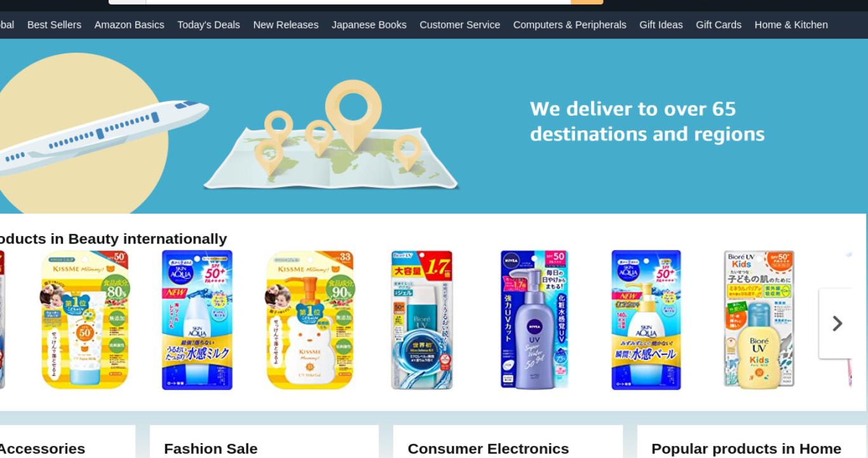The width and height of the screenshot is (868, 458).
Task: Click inside the search input field
Action: (358, 2)
